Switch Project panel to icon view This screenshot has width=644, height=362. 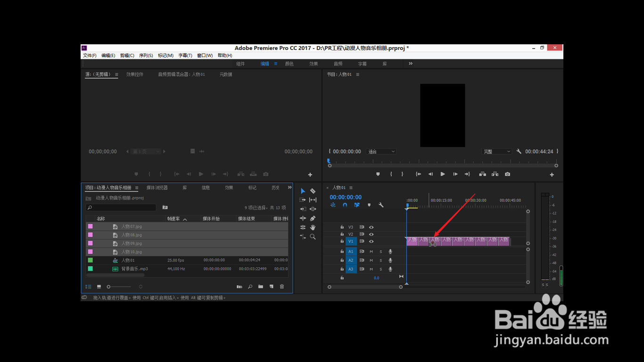[99, 287]
